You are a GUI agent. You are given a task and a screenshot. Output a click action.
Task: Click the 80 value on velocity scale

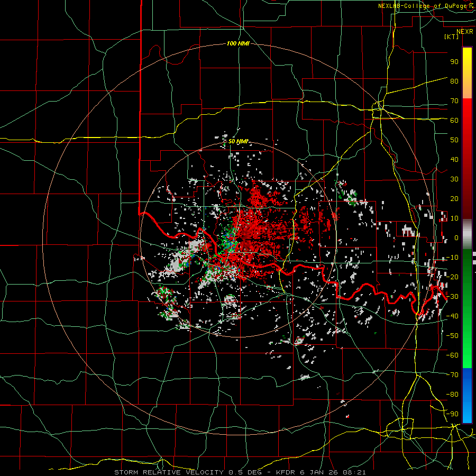click(454, 81)
